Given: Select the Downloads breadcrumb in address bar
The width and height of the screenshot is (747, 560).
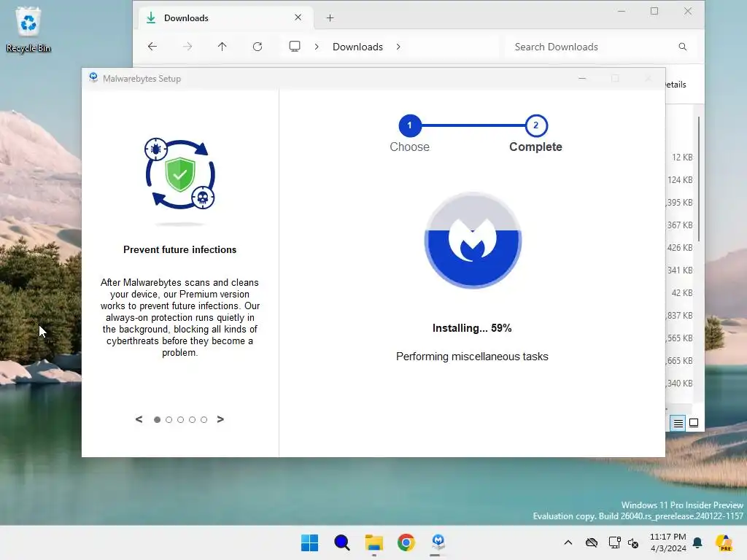Looking at the screenshot, I should pyautogui.click(x=357, y=47).
